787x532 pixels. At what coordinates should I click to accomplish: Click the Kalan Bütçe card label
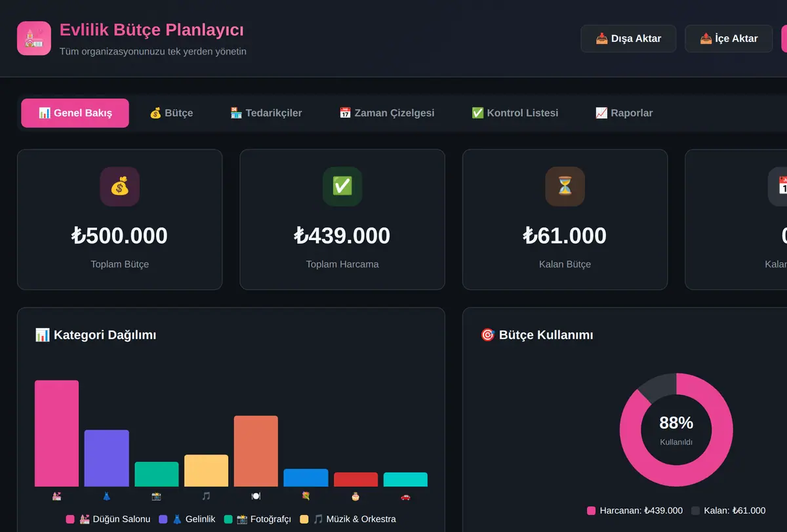click(565, 264)
